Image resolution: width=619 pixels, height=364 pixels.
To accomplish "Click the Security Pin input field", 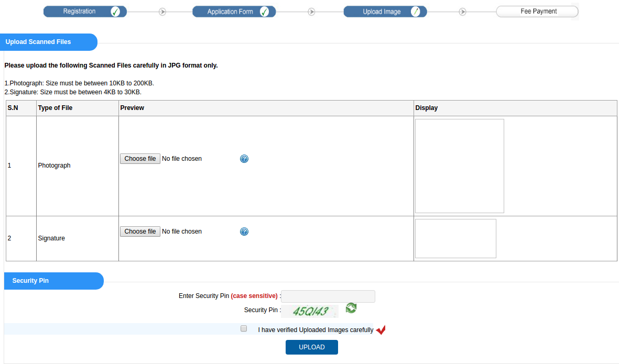I will point(328,296).
